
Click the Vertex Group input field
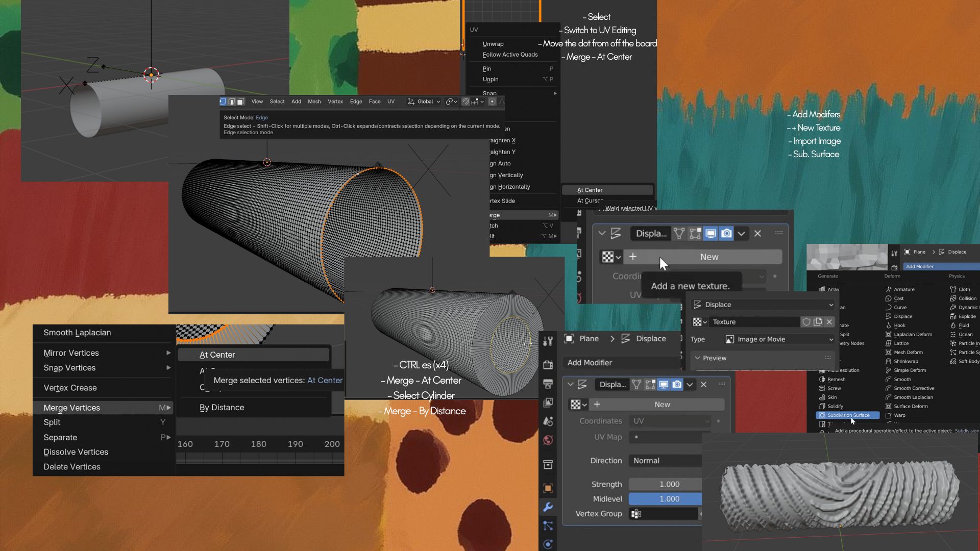point(665,514)
